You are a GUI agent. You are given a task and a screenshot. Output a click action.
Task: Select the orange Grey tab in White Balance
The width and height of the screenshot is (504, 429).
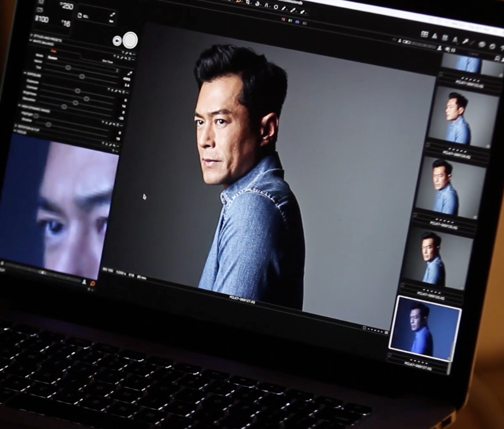coord(53,51)
